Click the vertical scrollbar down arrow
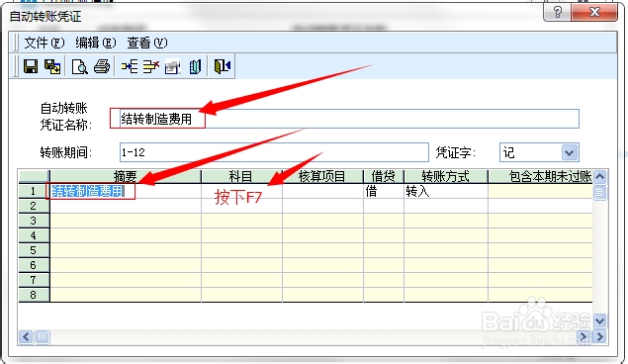This screenshot has width=628, height=364. (x=599, y=320)
